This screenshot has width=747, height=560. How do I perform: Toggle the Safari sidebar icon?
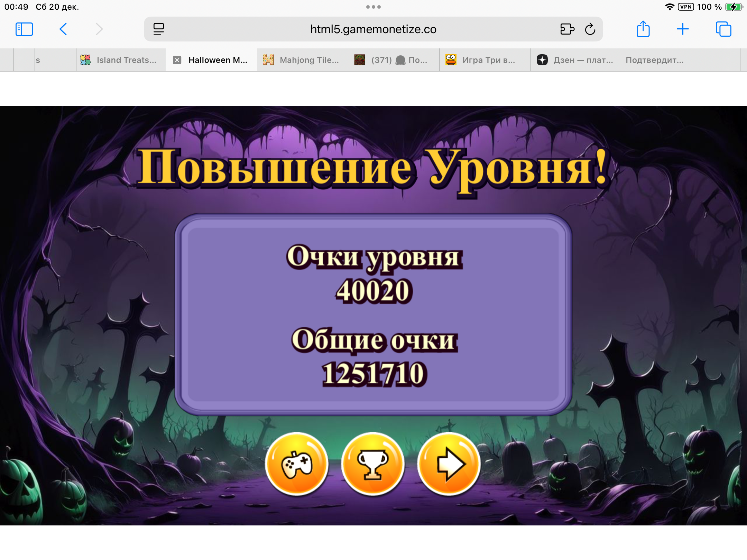click(x=24, y=29)
